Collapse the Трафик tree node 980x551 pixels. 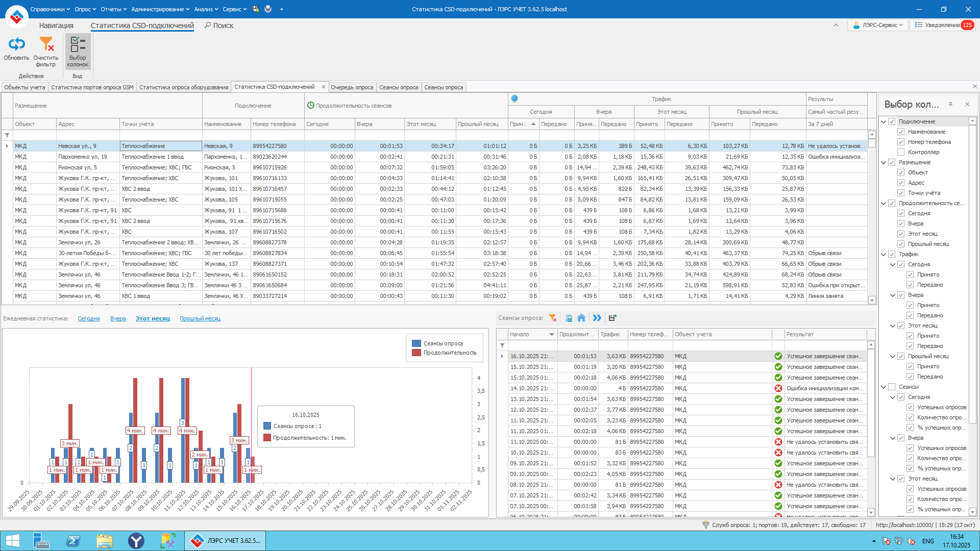pos(884,254)
